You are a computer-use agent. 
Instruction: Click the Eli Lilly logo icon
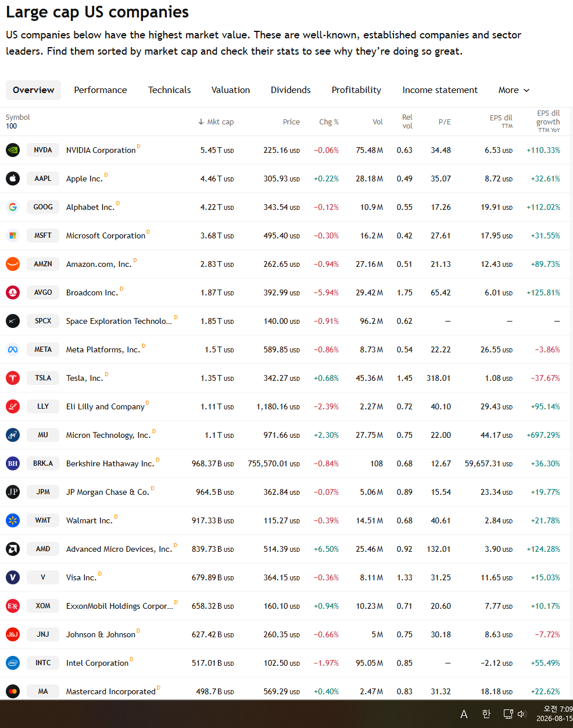[13, 406]
